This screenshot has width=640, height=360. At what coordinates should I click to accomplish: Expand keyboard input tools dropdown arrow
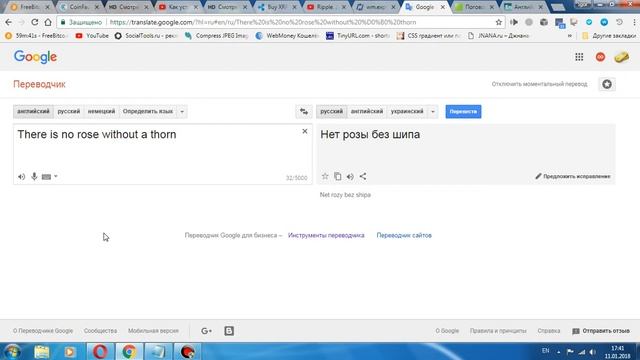pyautogui.click(x=56, y=176)
